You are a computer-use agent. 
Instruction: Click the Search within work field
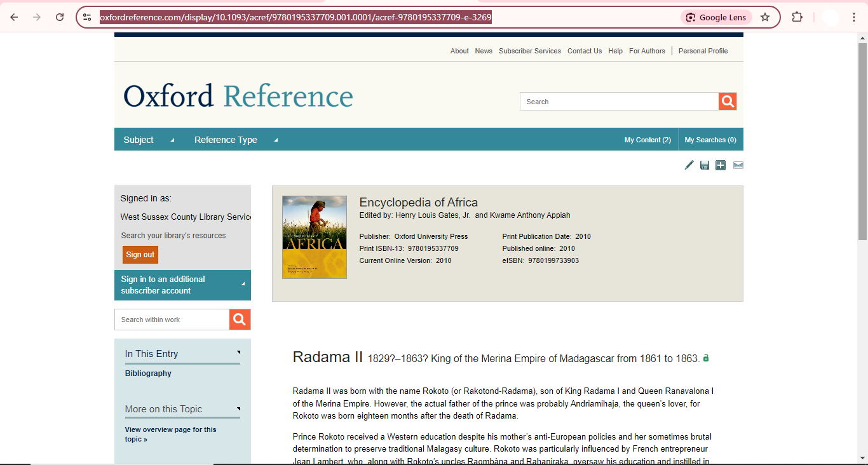pos(172,320)
